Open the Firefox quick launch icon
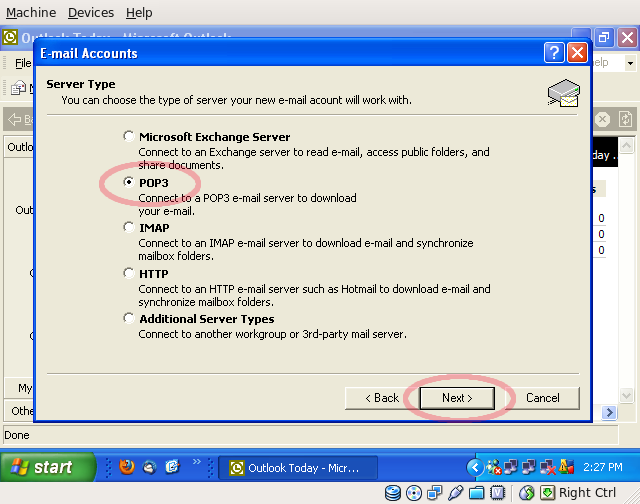The width and height of the screenshot is (640, 504). click(127, 466)
